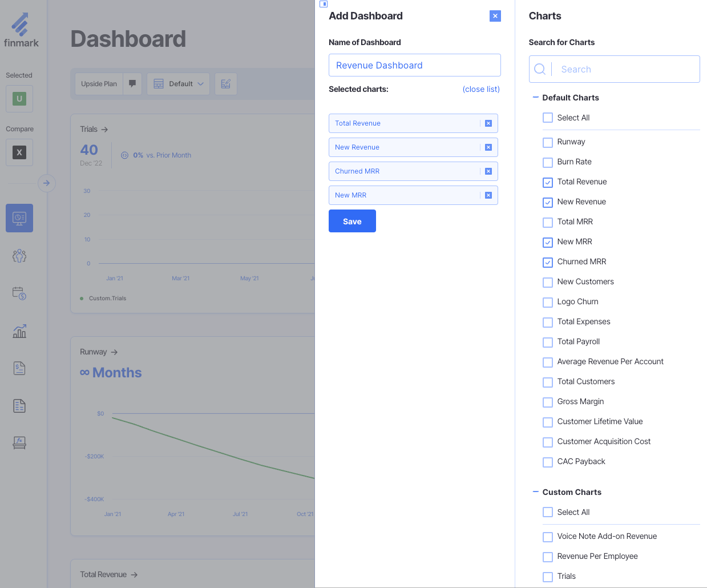
Task: Select the Expenses document icon in sidebar
Action: click(x=19, y=405)
